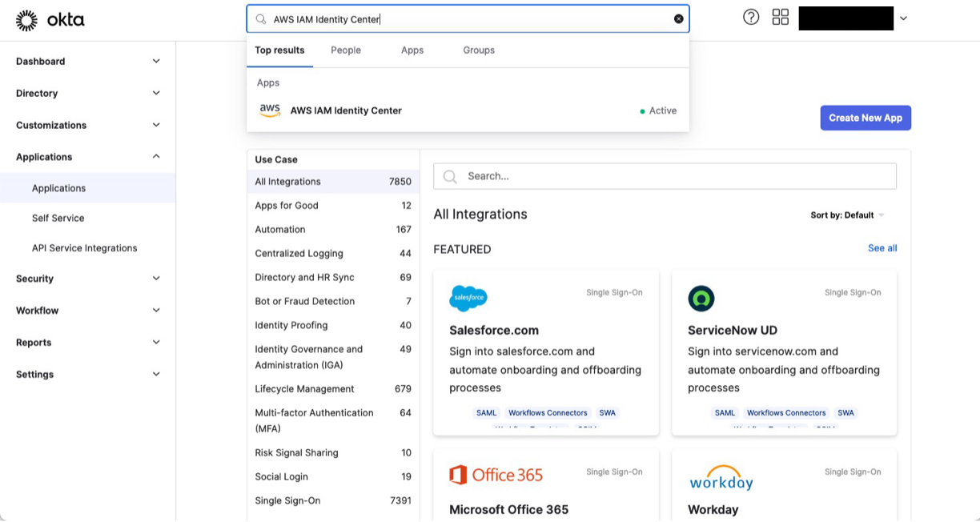
Task: Click the Create New App button
Action: coord(866,117)
